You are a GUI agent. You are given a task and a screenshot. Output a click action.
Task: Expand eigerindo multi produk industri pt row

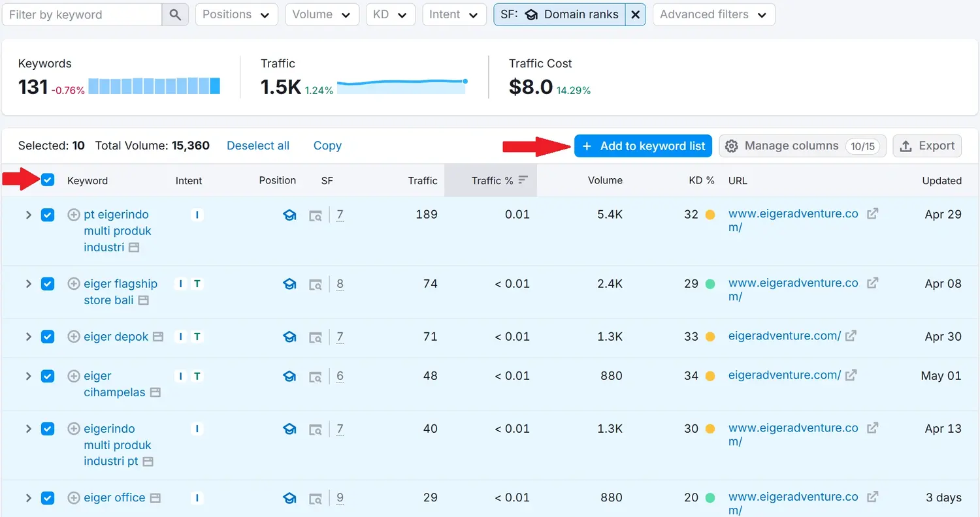pyautogui.click(x=28, y=429)
